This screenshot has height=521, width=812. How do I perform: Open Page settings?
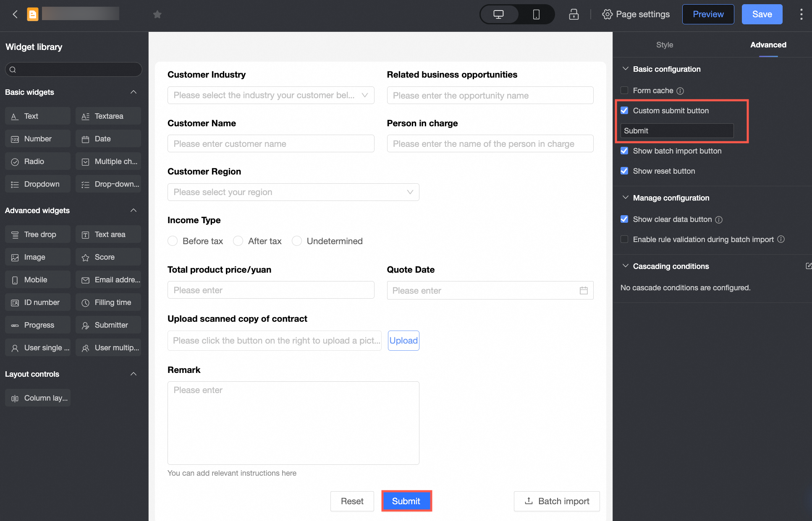(636, 14)
